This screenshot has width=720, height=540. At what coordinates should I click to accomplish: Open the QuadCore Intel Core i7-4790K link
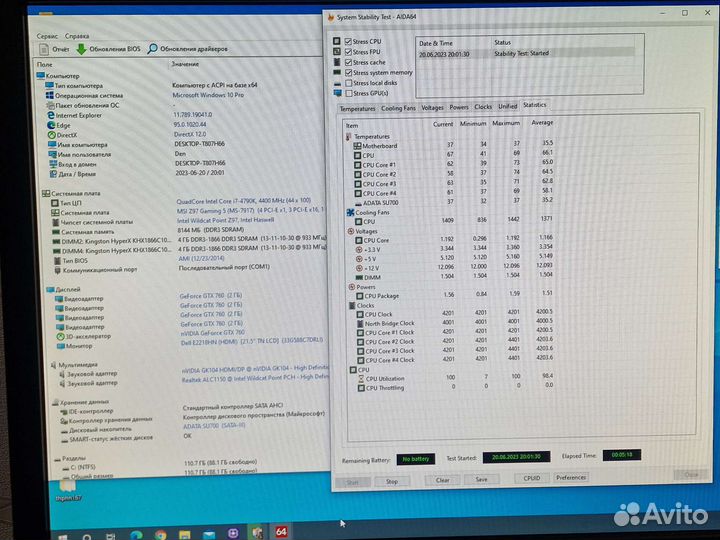244,201
